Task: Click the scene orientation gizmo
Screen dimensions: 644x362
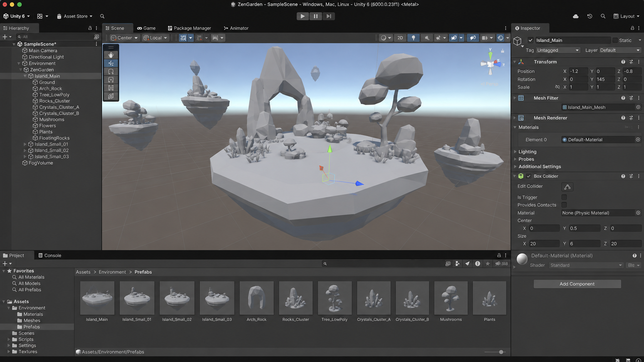Action: (491, 64)
